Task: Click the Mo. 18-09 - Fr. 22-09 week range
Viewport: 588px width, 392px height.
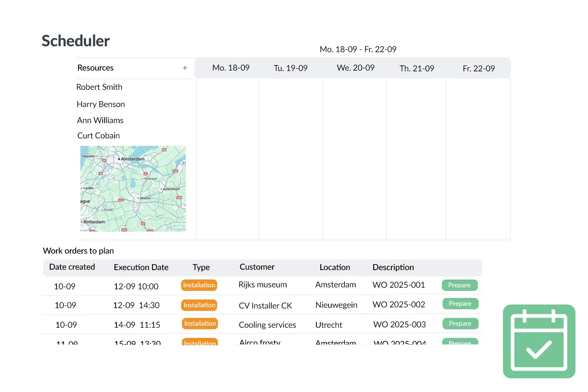Action: [x=358, y=49]
